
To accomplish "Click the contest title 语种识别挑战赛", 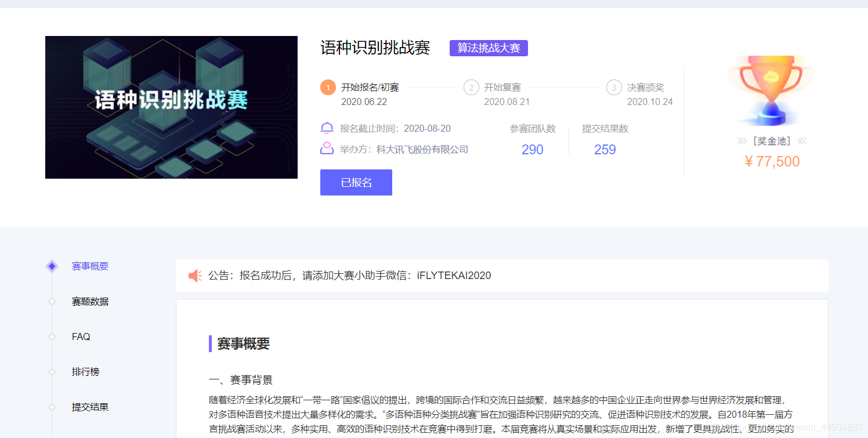I will (376, 48).
